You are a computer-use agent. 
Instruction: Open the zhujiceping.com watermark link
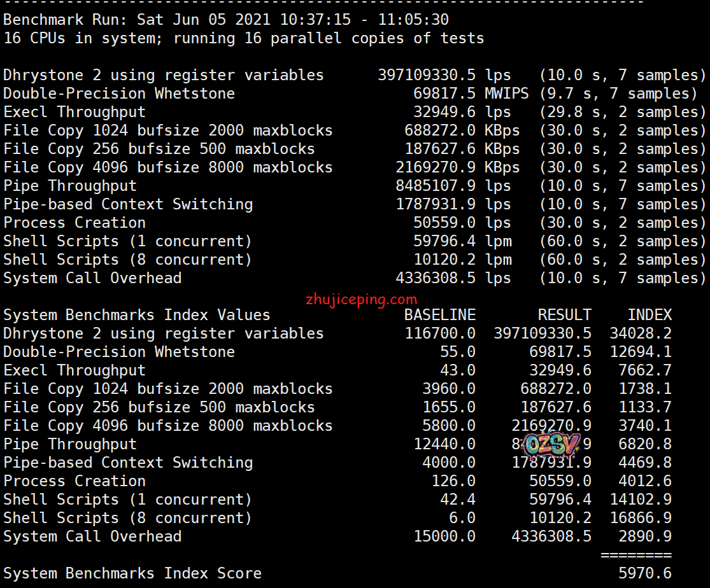click(x=362, y=299)
